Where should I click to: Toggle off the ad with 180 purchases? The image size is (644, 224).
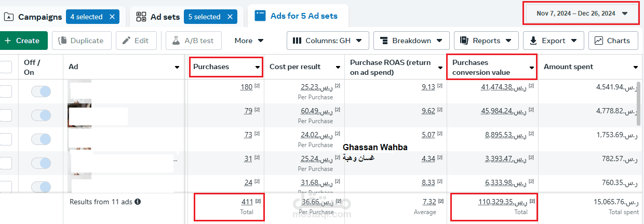(x=41, y=91)
